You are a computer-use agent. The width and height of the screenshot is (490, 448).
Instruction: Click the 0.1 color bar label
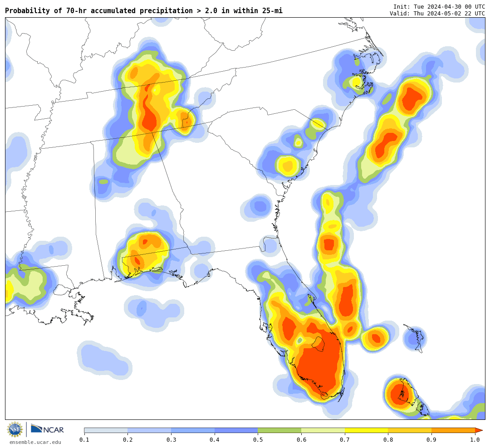click(84, 440)
